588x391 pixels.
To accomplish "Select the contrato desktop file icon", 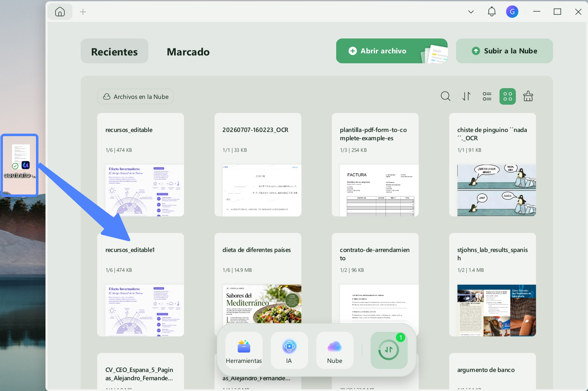I will (x=20, y=161).
